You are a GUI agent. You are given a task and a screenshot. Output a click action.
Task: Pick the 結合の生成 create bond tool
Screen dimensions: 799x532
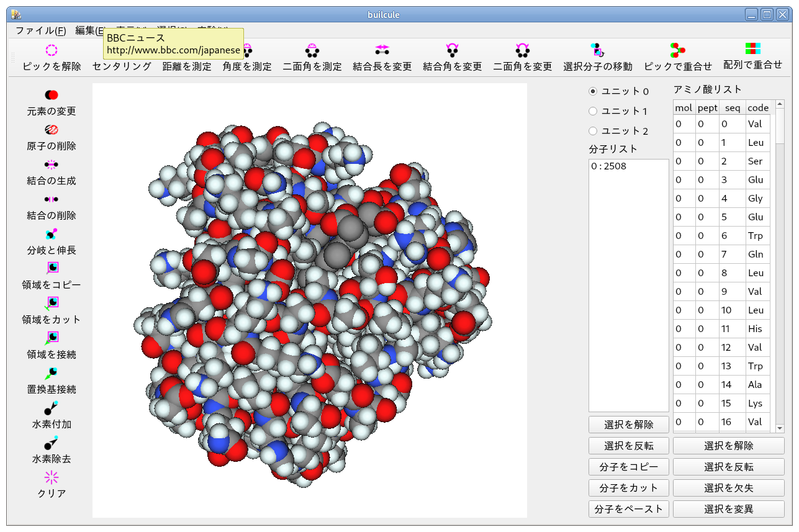pyautogui.click(x=52, y=172)
